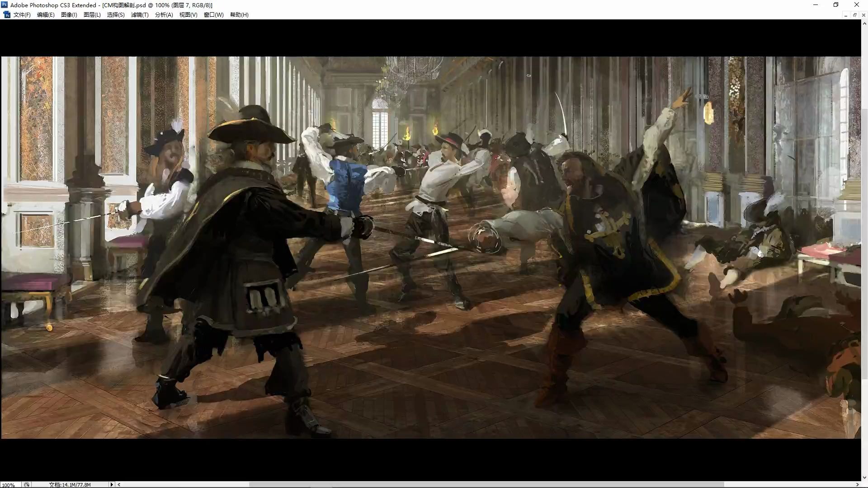Click the vertical scrollbar up arrow
Screen dimensions: 868x488
click(x=864, y=23)
